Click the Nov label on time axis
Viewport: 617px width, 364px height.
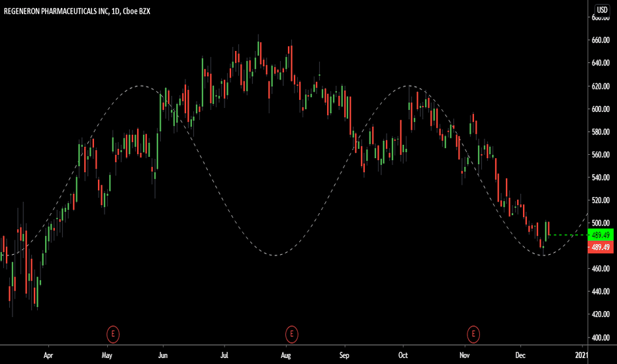(x=465, y=355)
